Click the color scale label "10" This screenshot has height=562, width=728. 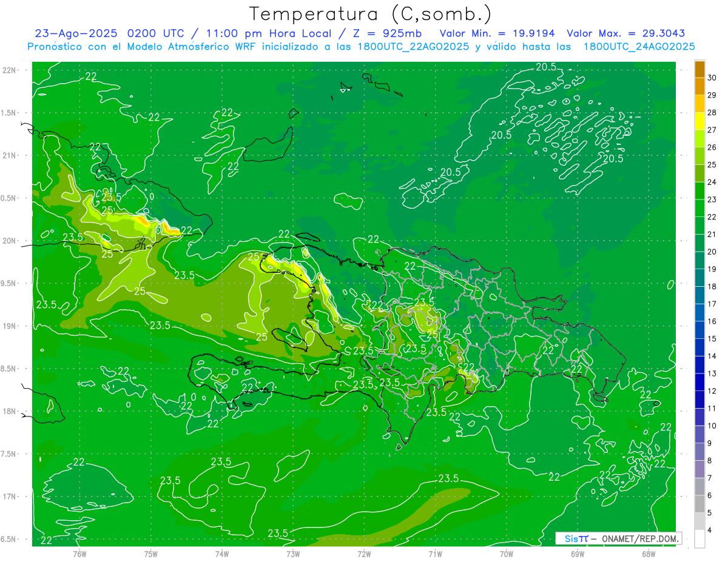[x=712, y=426]
